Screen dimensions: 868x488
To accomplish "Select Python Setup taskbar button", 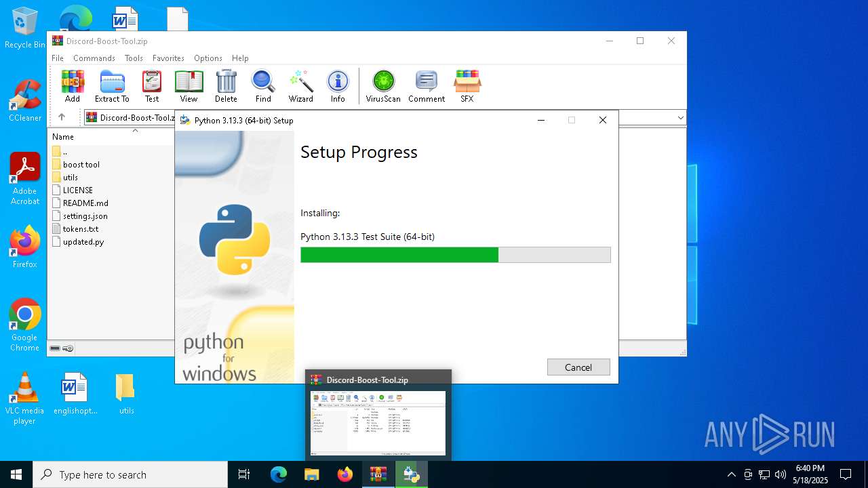I will (x=411, y=474).
